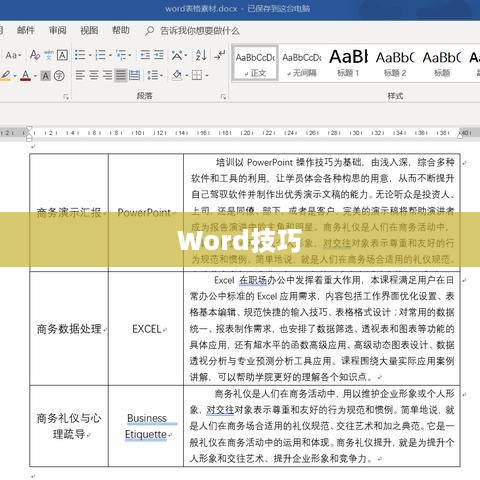Screen dimensions: 480x480
Task: Click the 商务数据处理 table cell
Action: point(69,329)
